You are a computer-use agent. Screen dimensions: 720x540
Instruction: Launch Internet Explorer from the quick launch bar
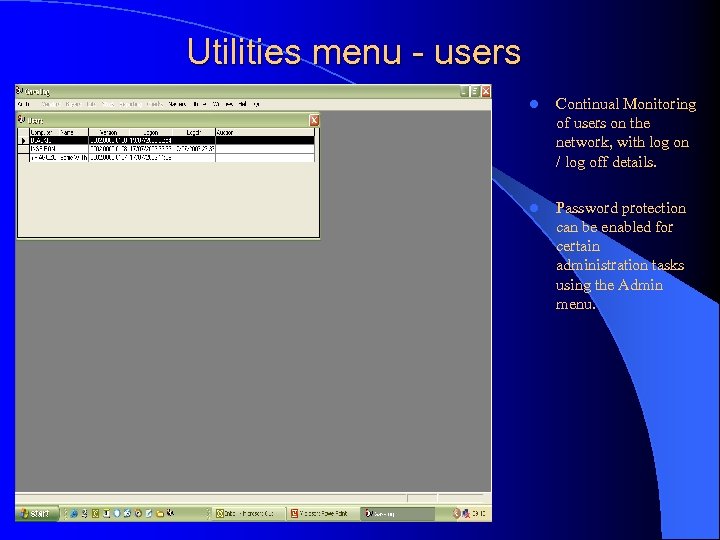(x=73, y=514)
